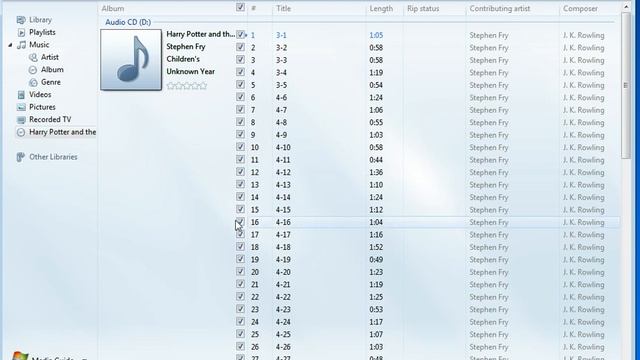Click the Unknown Year text
Viewport: 640px width, 360px height.
coord(191,71)
